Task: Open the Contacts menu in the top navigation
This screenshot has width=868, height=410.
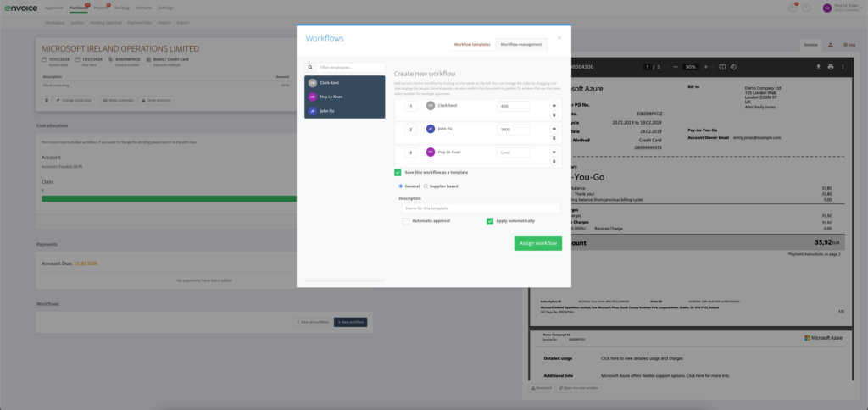Action: click(x=143, y=8)
